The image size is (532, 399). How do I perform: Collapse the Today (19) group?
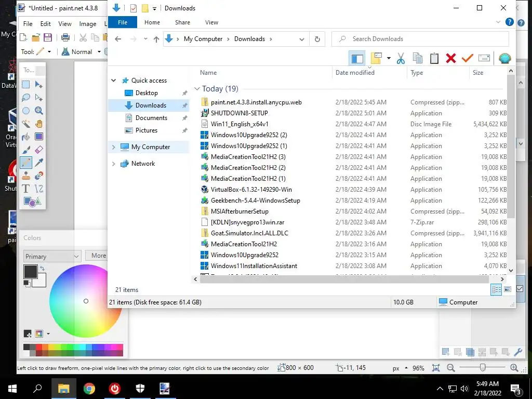197,88
